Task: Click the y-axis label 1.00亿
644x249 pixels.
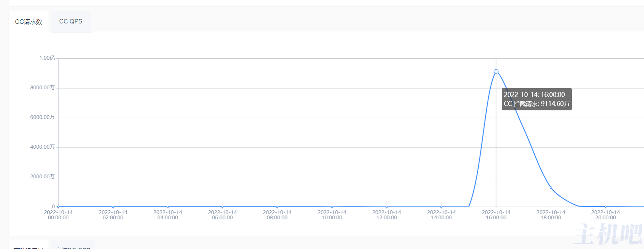Action: (x=47, y=58)
